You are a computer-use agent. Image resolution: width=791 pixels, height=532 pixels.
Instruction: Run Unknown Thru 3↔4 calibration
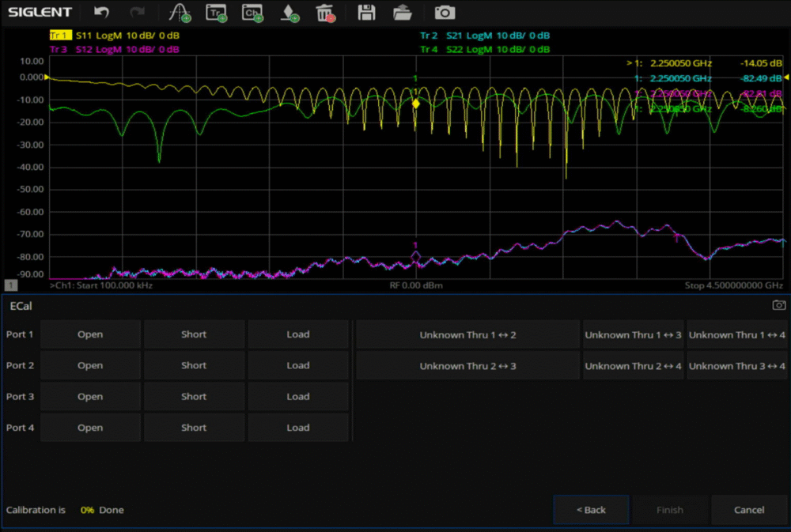click(x=736, y=365)
